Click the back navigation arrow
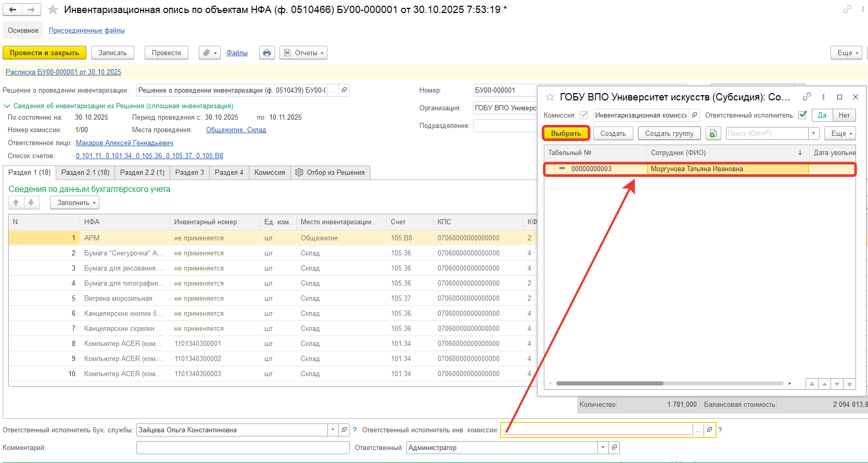The height and width of the screenshot is (463, 868). click(x=12, y=9)
